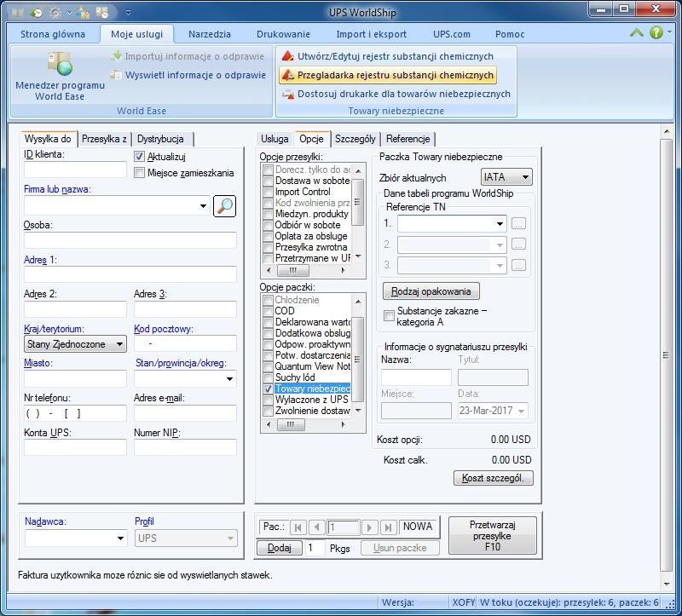
Task: Click the green help question mark icon
Action: coord(656,32)
